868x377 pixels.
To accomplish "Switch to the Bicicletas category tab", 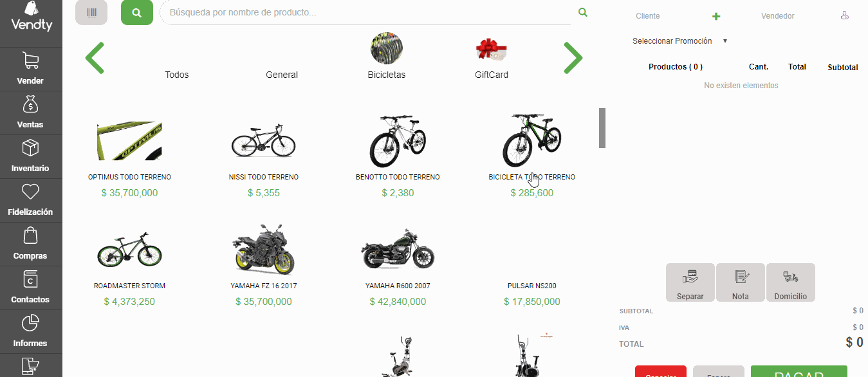I will [x=386, y=57].
